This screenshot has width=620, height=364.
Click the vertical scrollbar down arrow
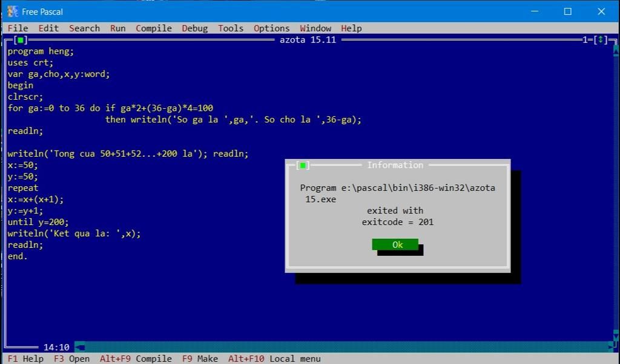point(616,336)
